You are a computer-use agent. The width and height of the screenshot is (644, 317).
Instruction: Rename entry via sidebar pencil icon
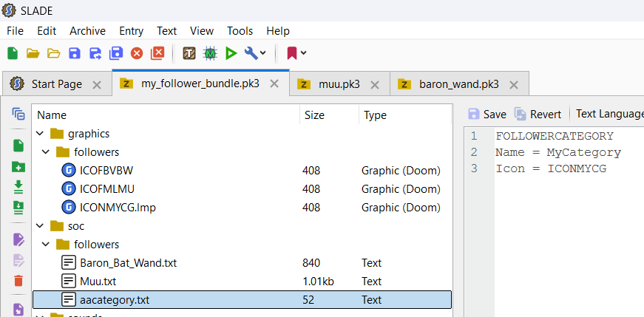[19, 239]
